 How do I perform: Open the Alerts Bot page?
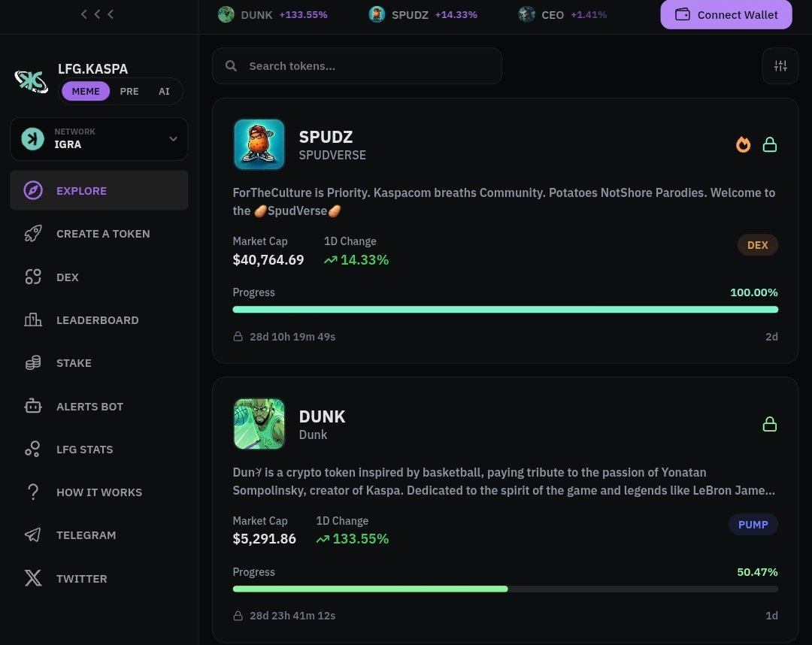click(99, 407)
